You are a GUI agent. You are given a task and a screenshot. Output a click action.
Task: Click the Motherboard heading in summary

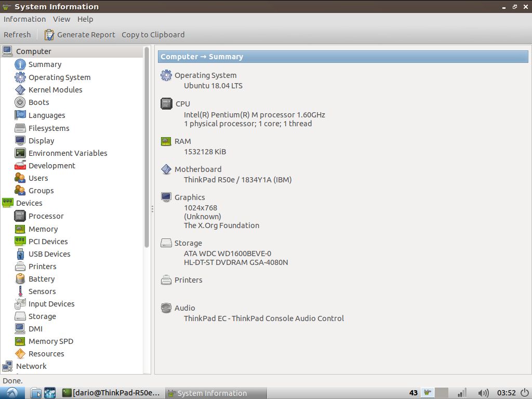coord(198,169)
